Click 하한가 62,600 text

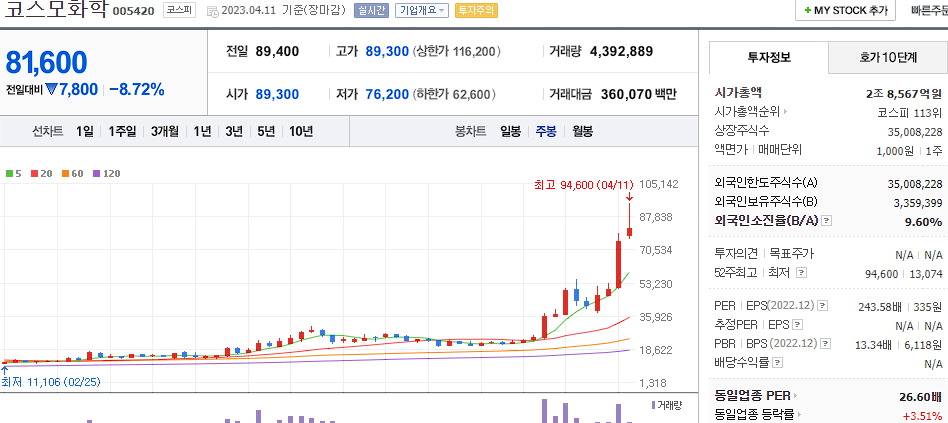tap(454, 94)
